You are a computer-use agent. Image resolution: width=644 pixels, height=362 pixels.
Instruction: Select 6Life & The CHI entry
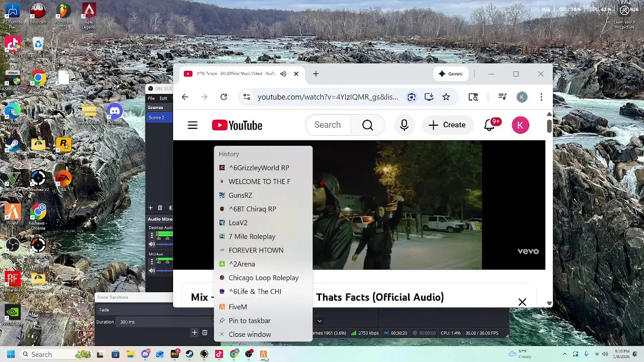(x=263, y=292)
